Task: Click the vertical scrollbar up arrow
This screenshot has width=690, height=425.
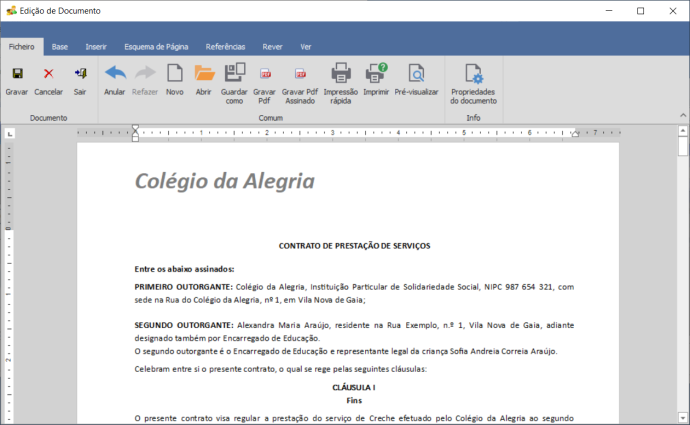Action: pyautogui.click(x=683, y=131)
